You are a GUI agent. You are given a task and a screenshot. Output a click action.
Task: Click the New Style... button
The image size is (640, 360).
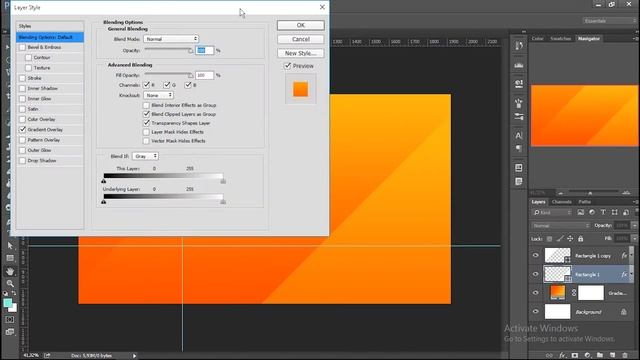pos(301,53)
